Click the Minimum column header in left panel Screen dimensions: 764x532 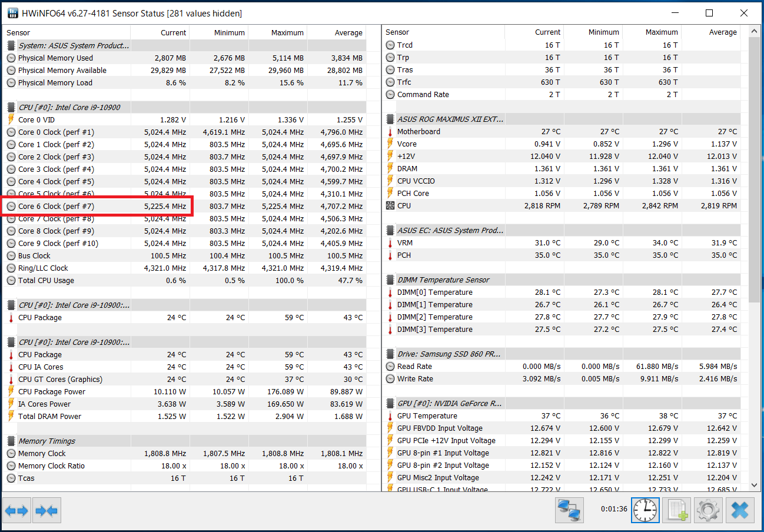[219, 32]
